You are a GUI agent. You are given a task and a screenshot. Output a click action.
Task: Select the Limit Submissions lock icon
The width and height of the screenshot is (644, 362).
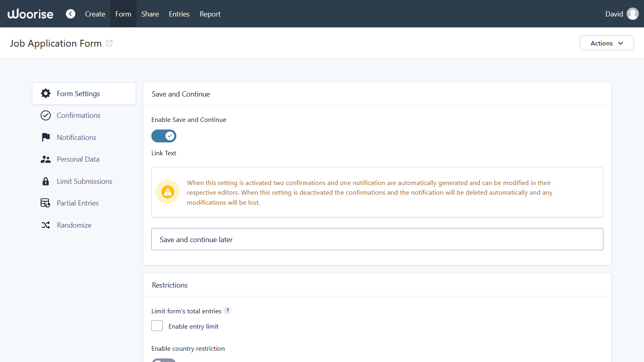click(46, 181)
